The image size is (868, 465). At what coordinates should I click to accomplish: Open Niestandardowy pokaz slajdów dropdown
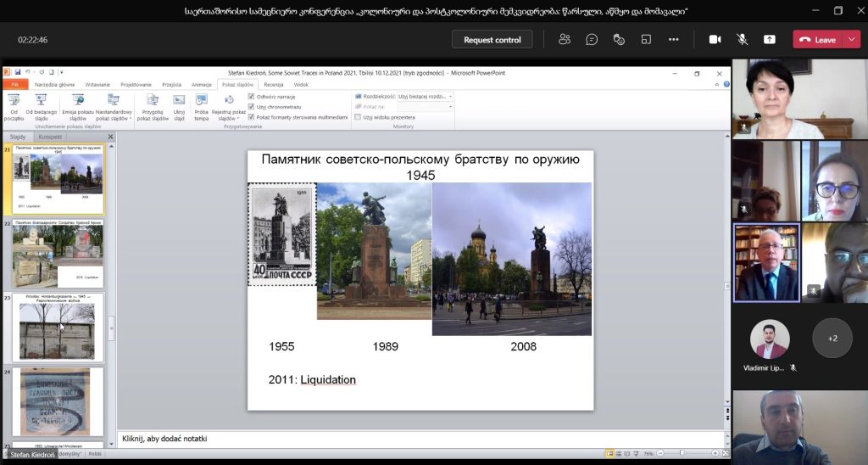[x=114, y=107]
